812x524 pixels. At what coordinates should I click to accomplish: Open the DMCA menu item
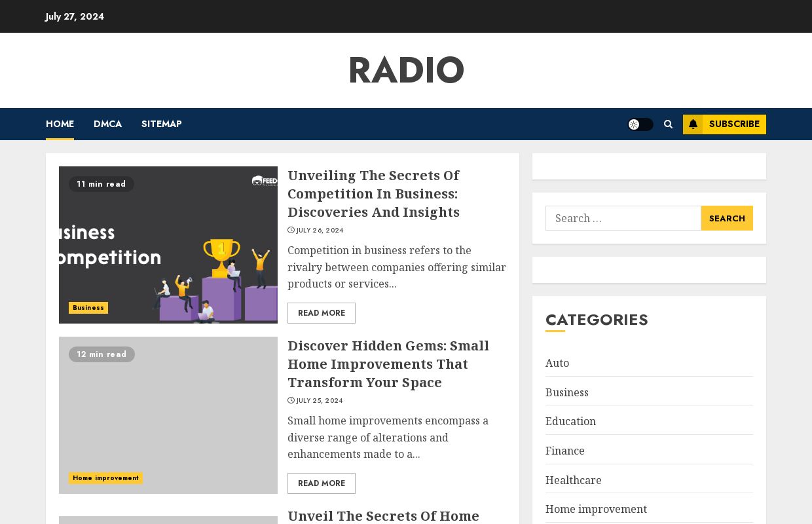pos(107,124)
